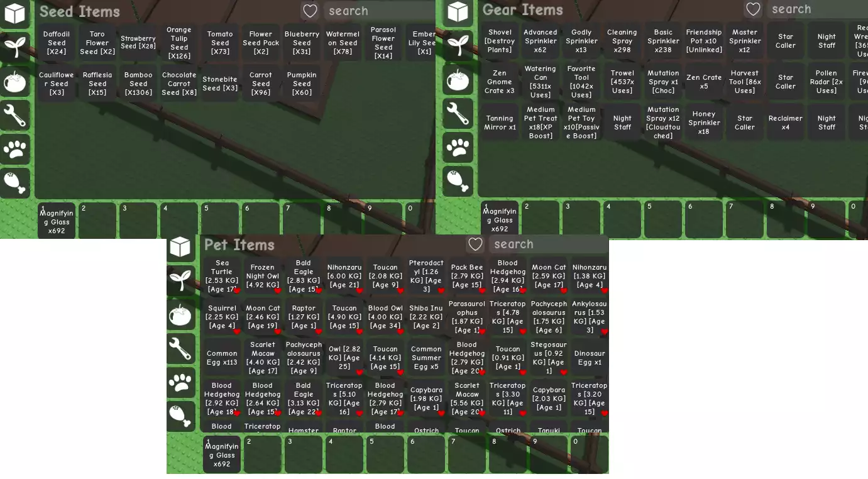Open the paw pets icon in Gear Items sidebar
Screen dimensions: 868x479
tap(458, 147)
